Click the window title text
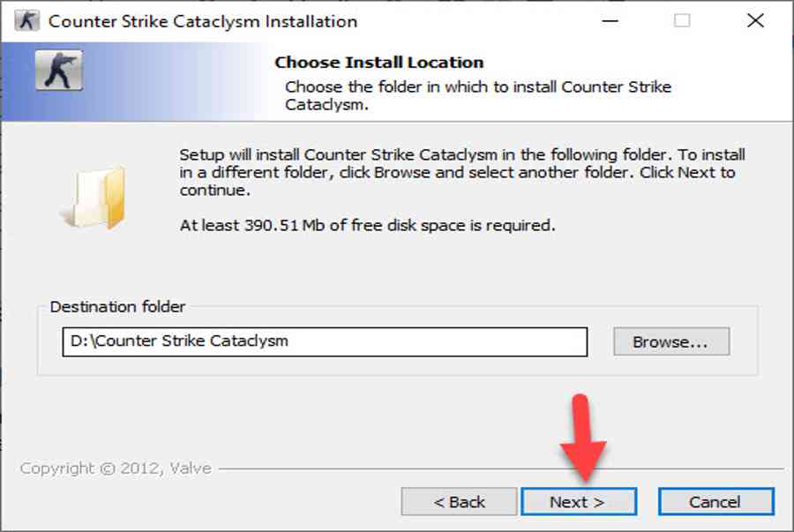 (203, 21)
